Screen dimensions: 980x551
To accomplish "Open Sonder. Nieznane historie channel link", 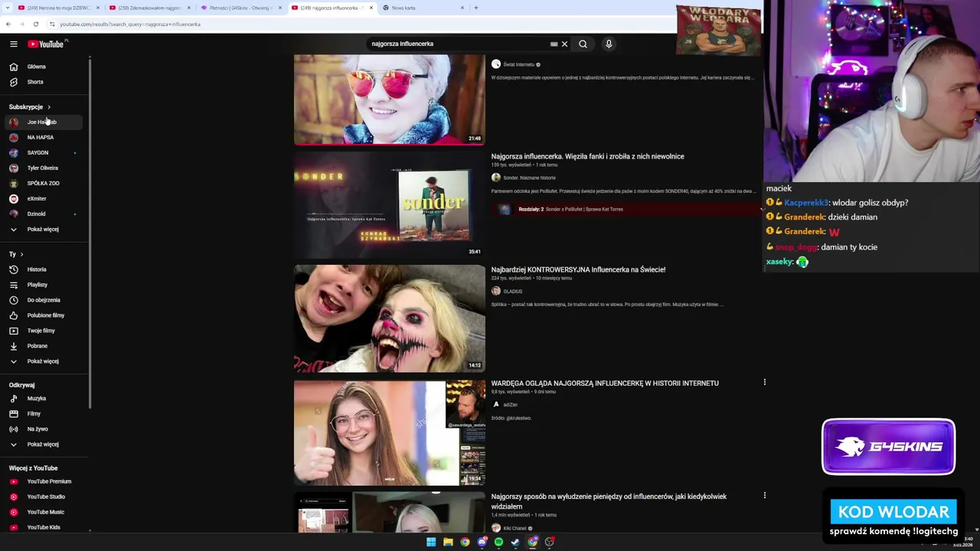I will pos(529,178).
